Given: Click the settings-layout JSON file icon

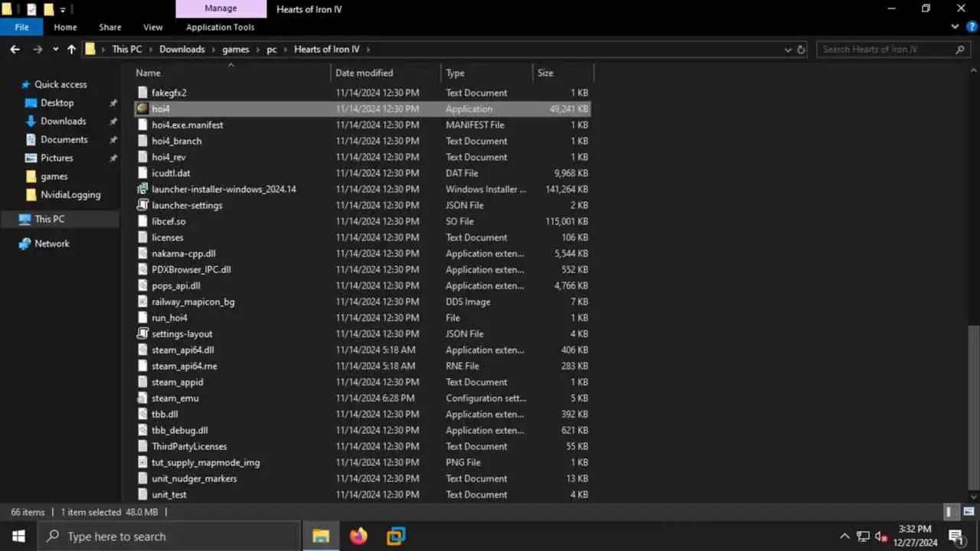Looking at the screenshot, I should pyautogui.click(x=142, y=334).
